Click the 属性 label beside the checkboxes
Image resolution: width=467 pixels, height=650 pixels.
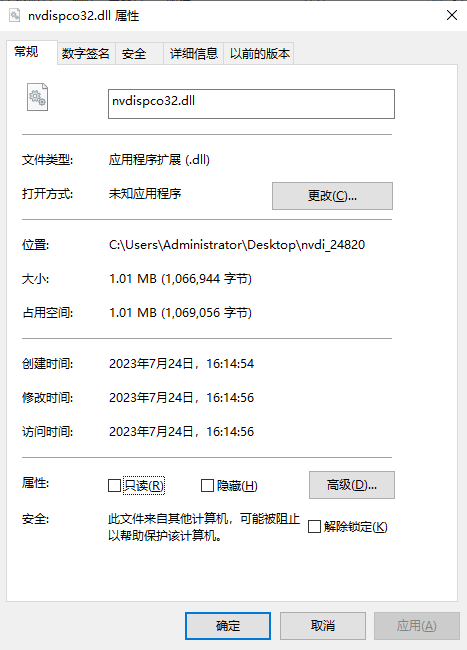pyautogui.click(x=35, y=483)
